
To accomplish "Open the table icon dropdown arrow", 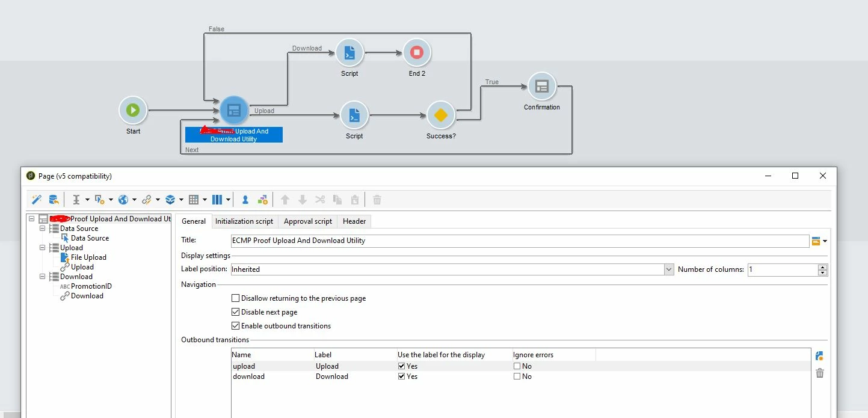I will point(205,200).
